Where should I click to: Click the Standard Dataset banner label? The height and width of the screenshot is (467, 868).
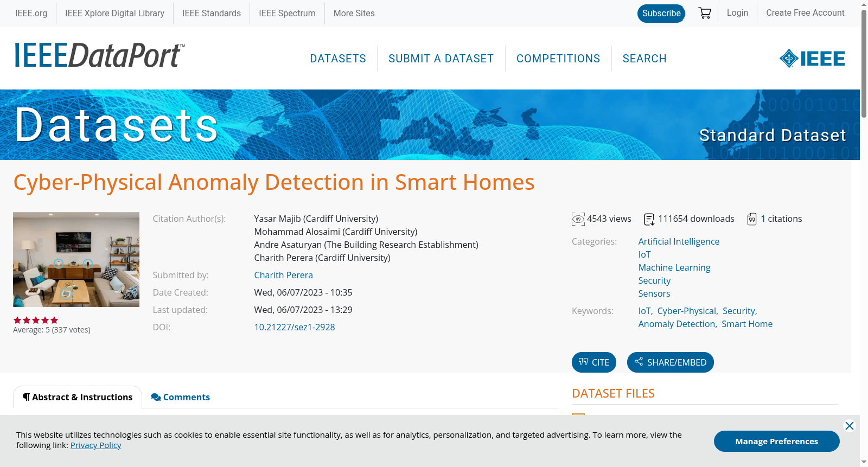click(773, 135)
